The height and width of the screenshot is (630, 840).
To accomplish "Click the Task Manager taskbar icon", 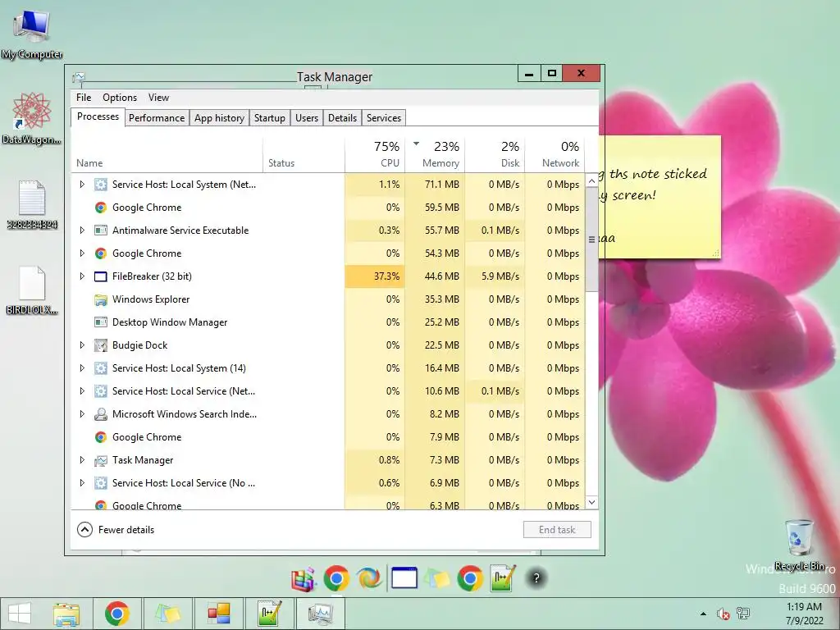I will coord(321,614).
